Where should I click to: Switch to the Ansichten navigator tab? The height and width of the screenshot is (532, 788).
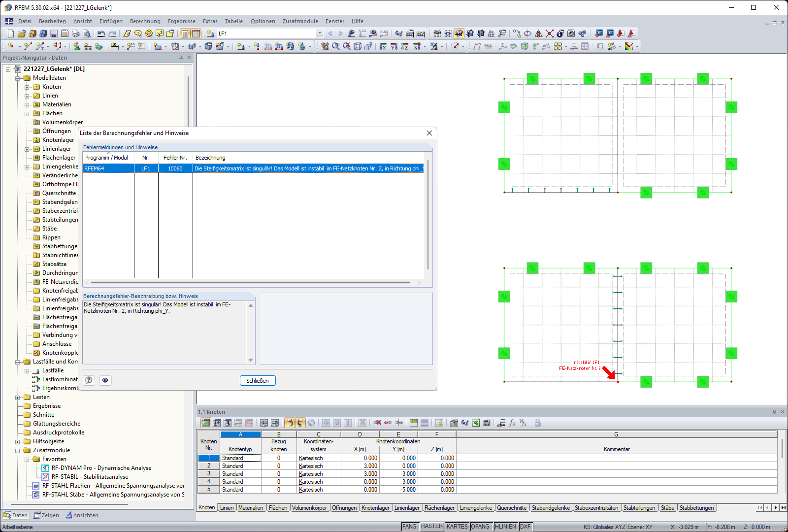pyautogui.click(x=82, y=515)
